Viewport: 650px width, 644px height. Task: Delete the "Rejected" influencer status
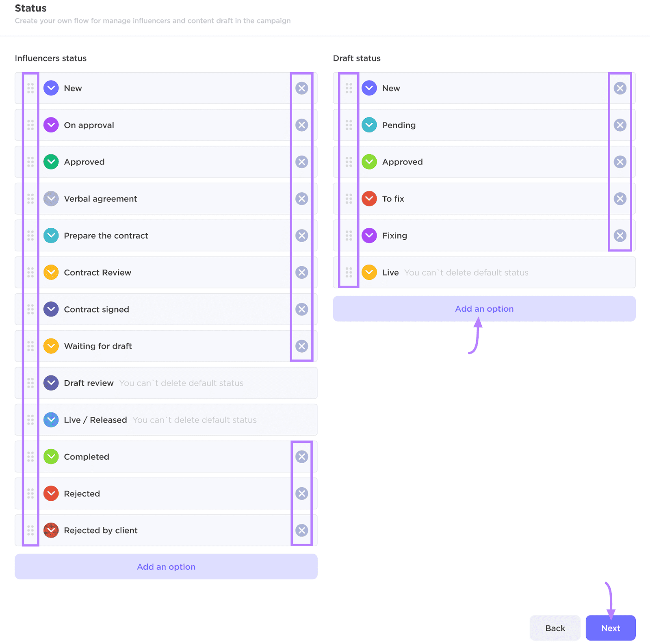tap(301, 493)
